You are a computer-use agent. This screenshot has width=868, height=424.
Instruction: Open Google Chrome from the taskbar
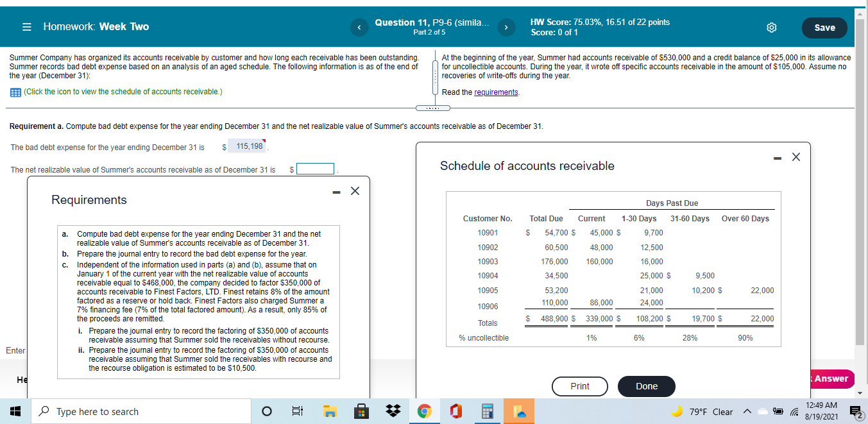click(x=424, y=411)
